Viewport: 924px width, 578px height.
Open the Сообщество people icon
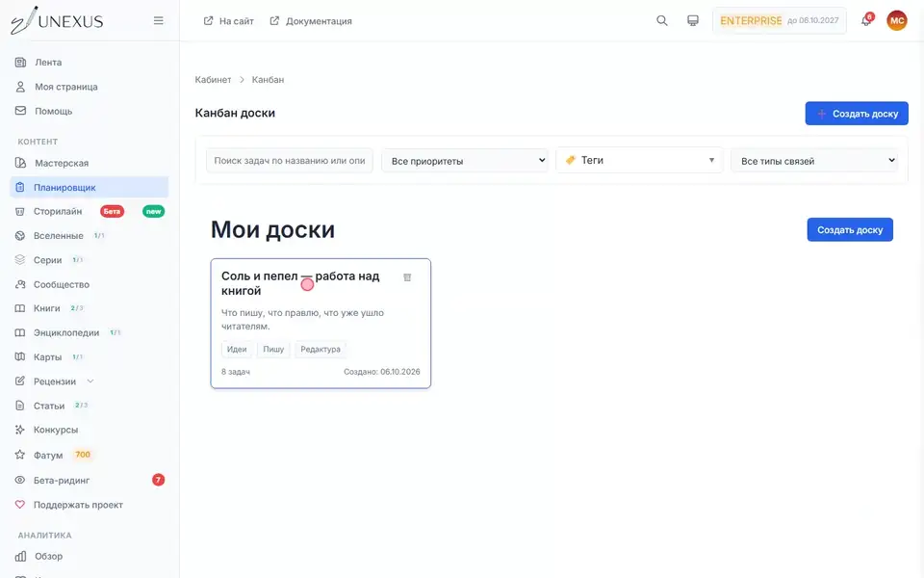(x=20, y=284)
